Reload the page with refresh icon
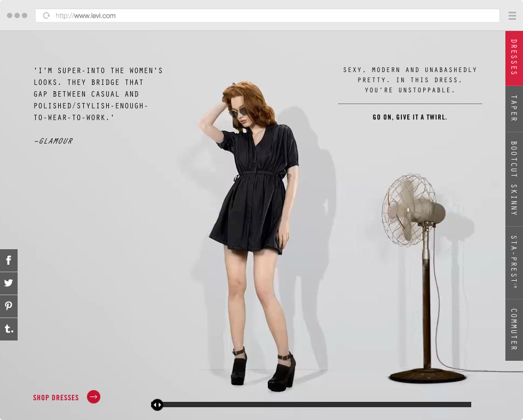 (46, 15)
